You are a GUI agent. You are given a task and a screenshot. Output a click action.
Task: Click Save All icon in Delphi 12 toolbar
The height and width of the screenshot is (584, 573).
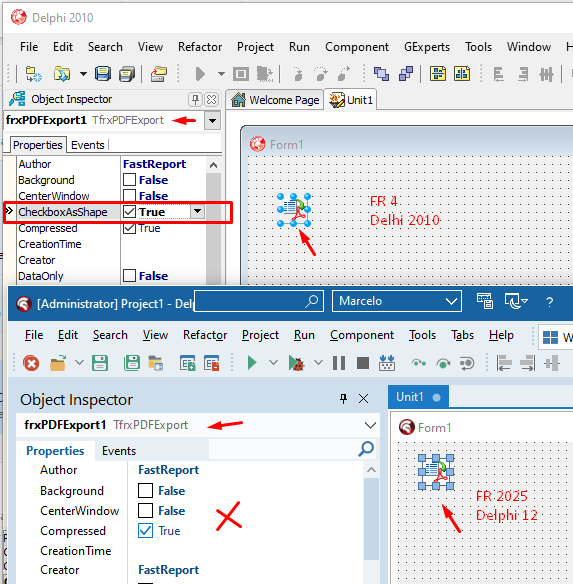tap(132, 363)
